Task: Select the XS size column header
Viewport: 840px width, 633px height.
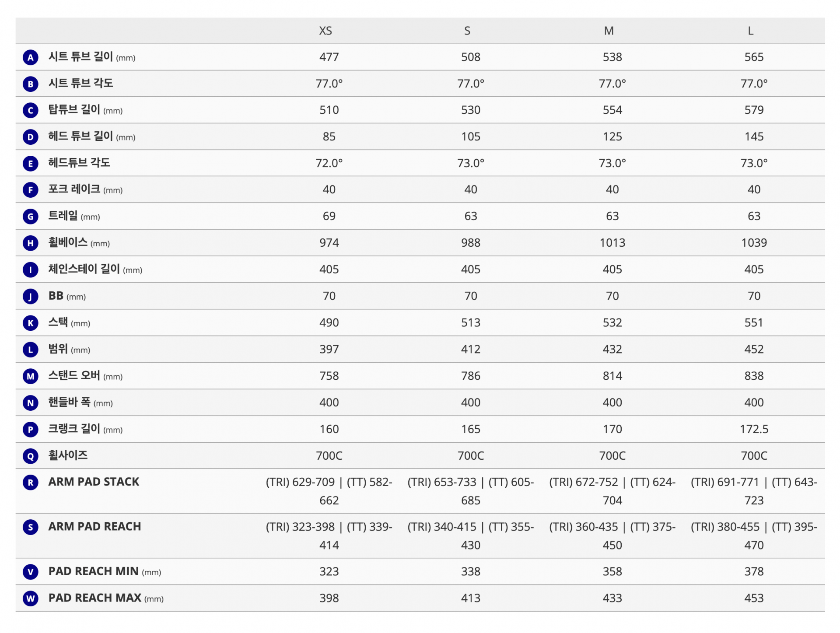Action: click(x=325, y=31)
